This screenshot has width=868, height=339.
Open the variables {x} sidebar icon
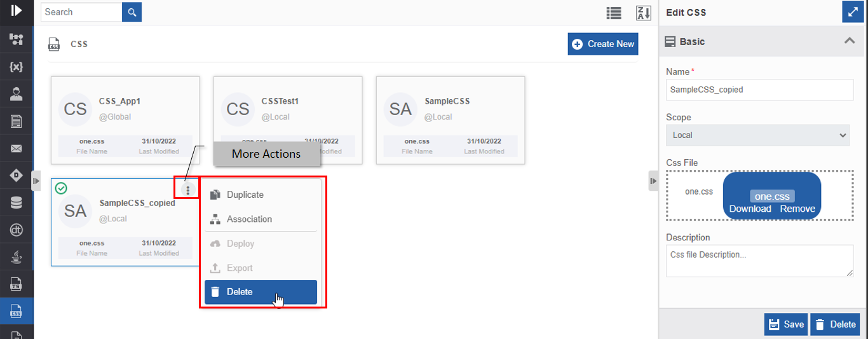17,67
